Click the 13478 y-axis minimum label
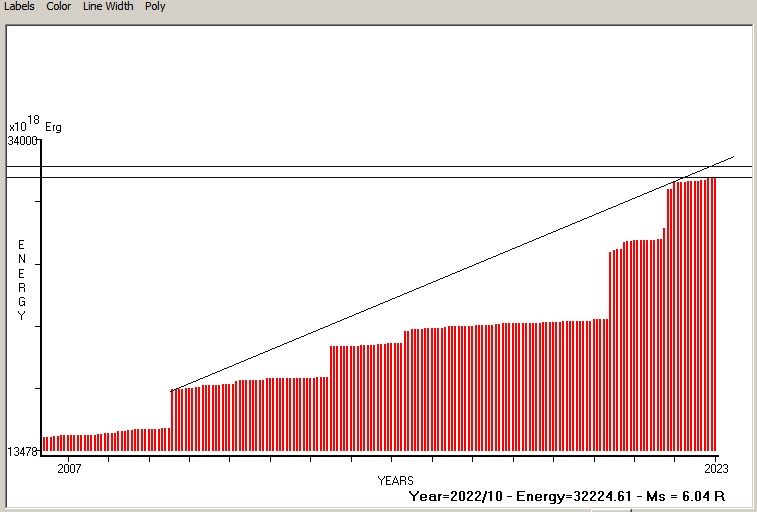 coord(22,452)
